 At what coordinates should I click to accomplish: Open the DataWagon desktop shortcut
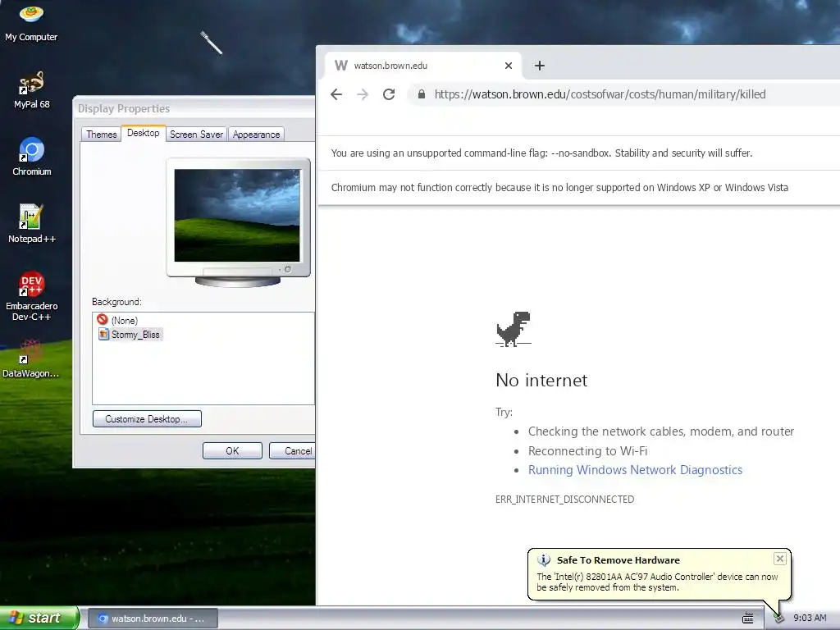(31, 359)
